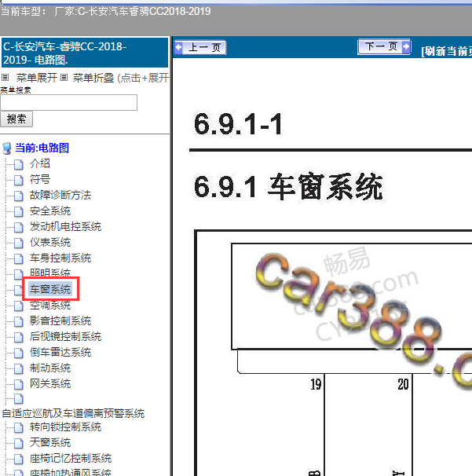Click the page icon beside 座椅记忆控制系统
The height and width of the screenshot is (476, 472).
(x=19, y=459)
